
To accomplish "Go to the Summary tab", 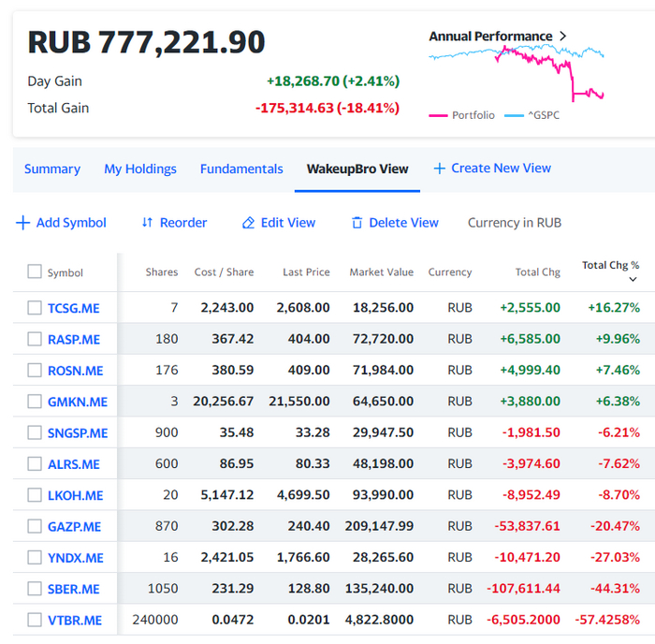I will tap(52, 169).
